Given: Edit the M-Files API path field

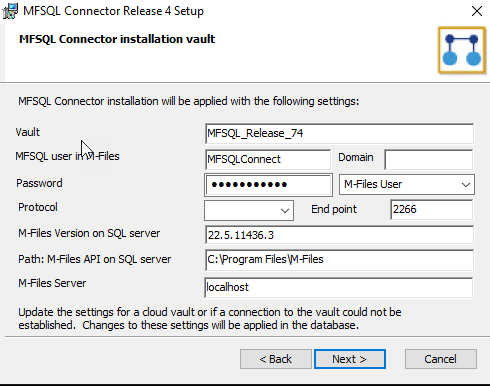Looking at the screenshot, I should tap(339, 260).
